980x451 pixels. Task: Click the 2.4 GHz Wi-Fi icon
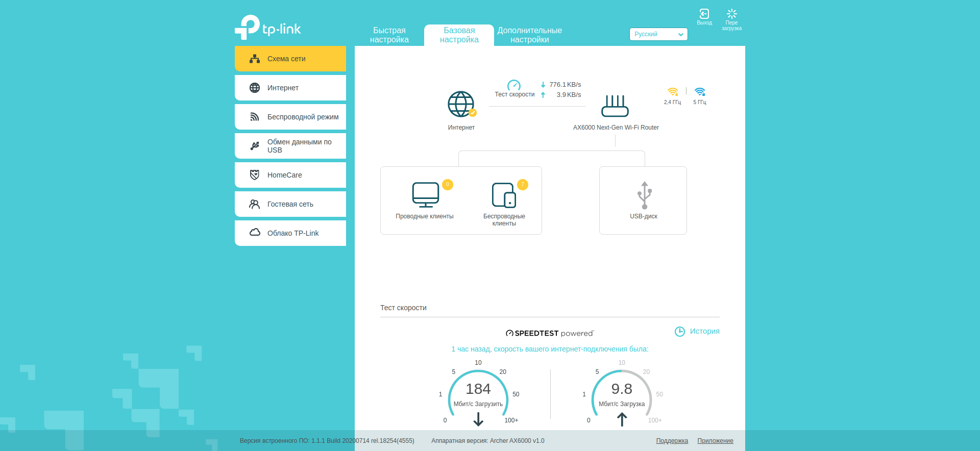(672, 92)
